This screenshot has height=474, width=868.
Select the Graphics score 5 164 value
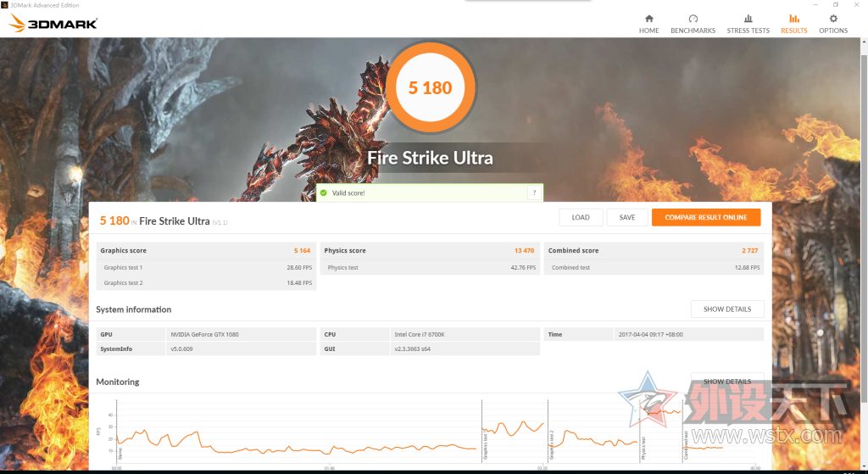[x=303, y=251]
